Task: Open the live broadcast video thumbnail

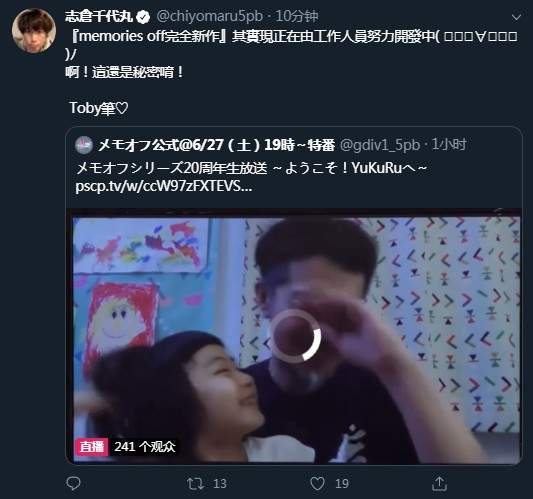Action: tap(296, 339)
